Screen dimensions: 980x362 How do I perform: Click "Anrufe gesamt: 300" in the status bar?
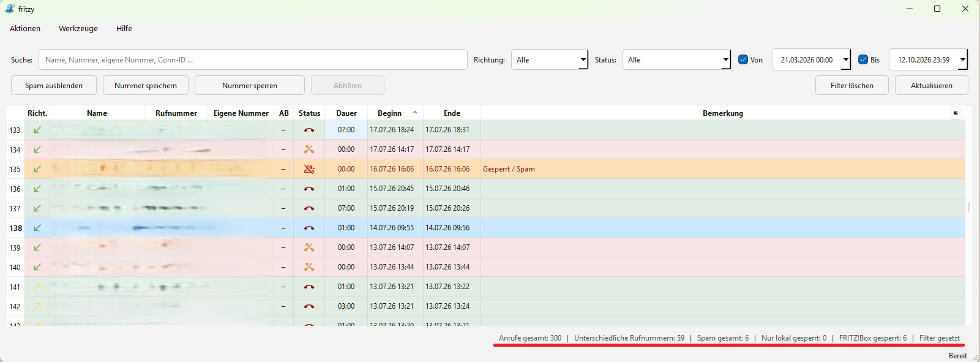(530, 338)
